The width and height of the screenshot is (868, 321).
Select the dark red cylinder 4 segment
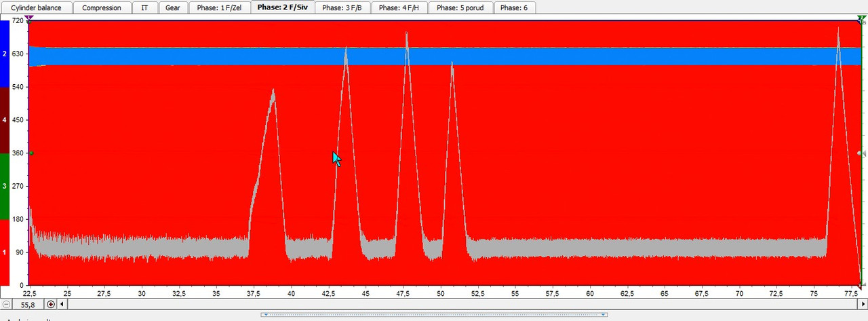[x=4, y=120]
